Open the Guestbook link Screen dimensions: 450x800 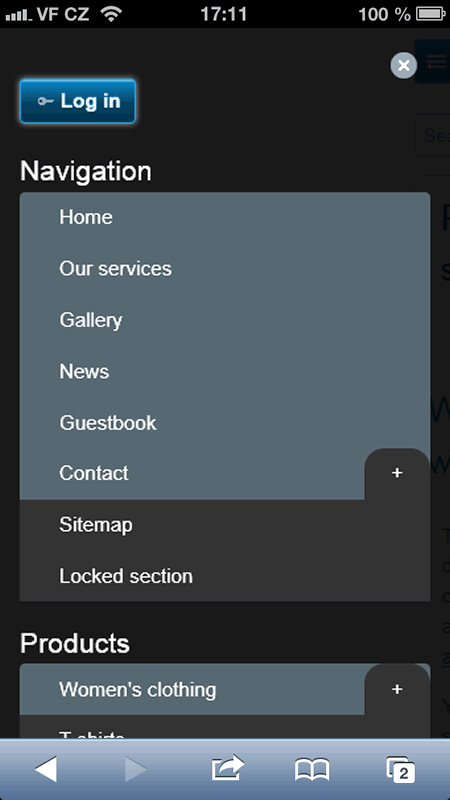(224, 423)
